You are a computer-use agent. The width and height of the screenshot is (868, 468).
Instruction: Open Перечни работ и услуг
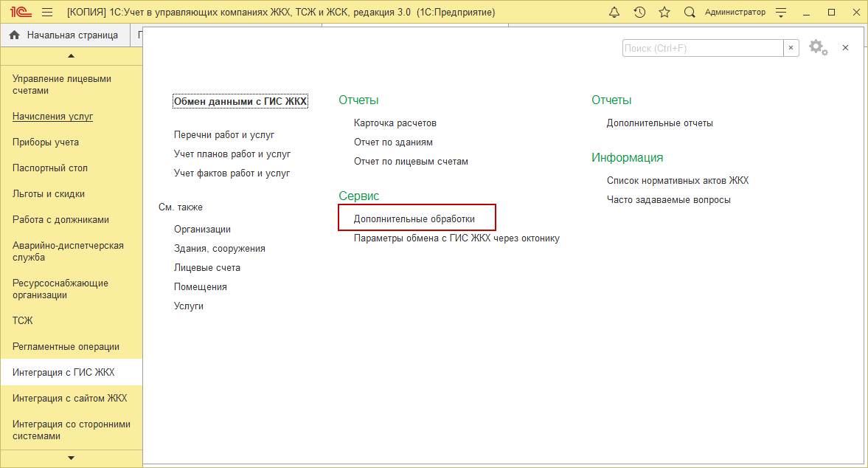point(224,134)
